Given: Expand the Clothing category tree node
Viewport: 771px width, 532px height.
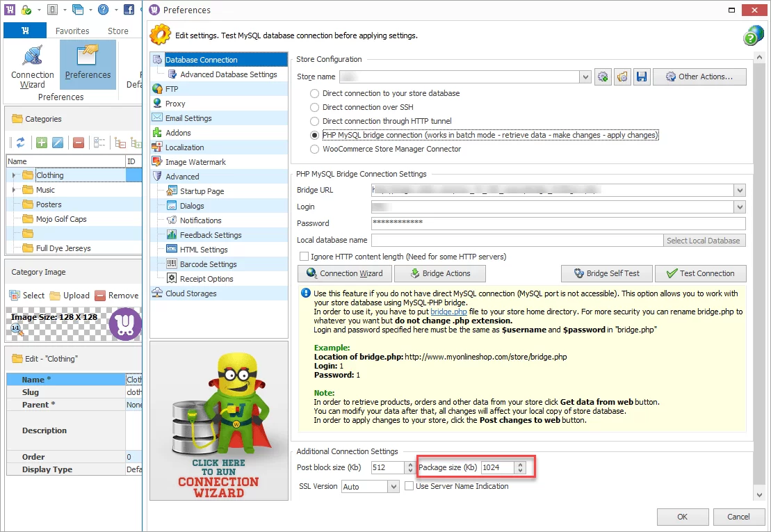Looking at the screenshot, I should [14, 175].
